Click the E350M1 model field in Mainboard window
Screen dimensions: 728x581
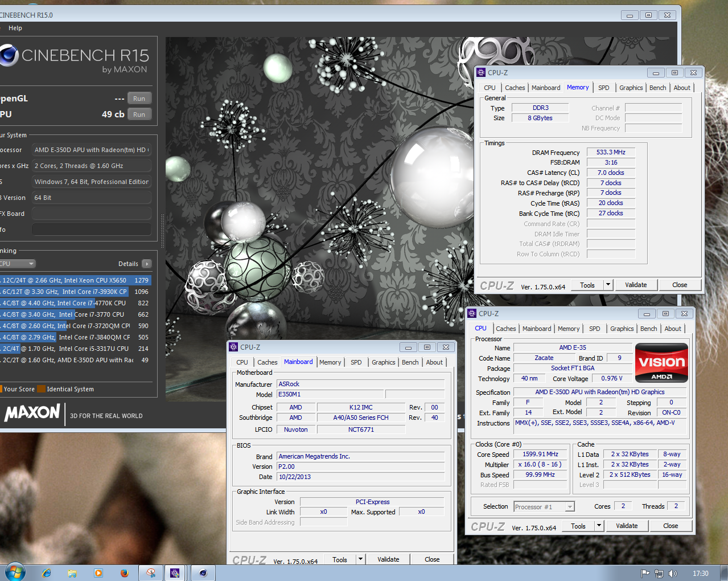[330, 394]
